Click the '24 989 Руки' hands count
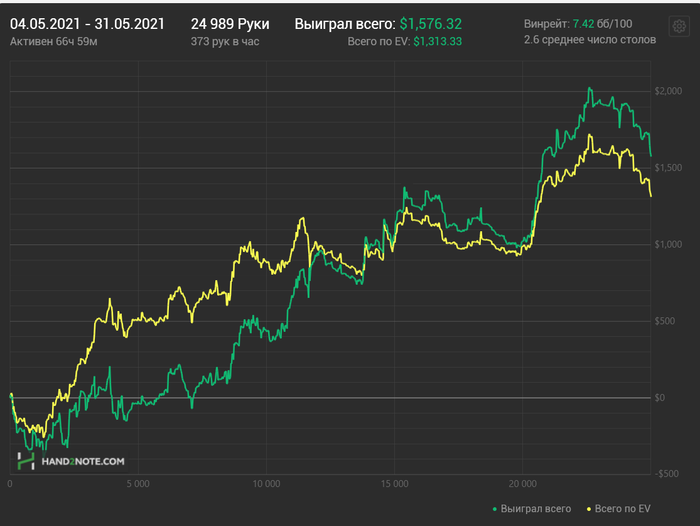Image resolution: width=700 pixels, height=526 pixels. (230, 24)
